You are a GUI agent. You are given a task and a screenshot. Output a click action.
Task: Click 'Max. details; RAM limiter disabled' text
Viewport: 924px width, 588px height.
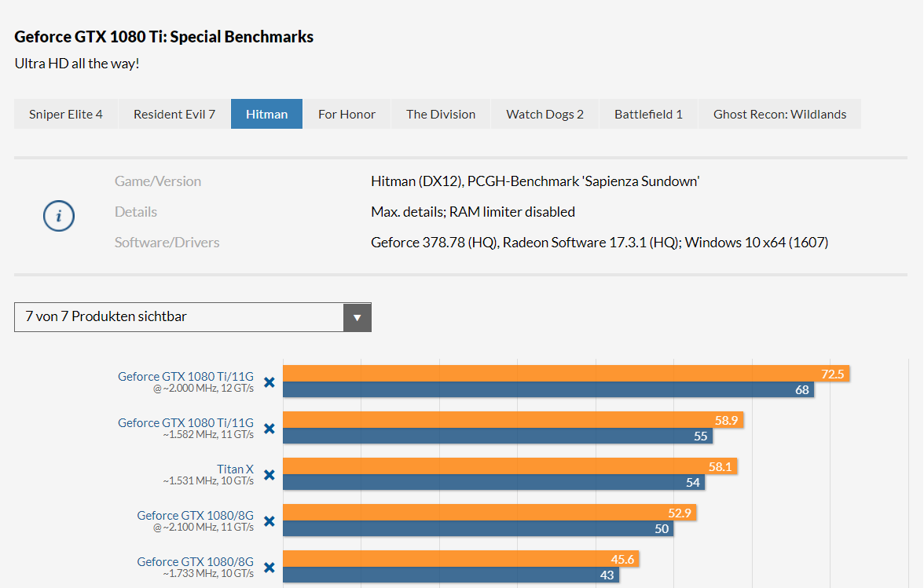(x=473, y=212)
